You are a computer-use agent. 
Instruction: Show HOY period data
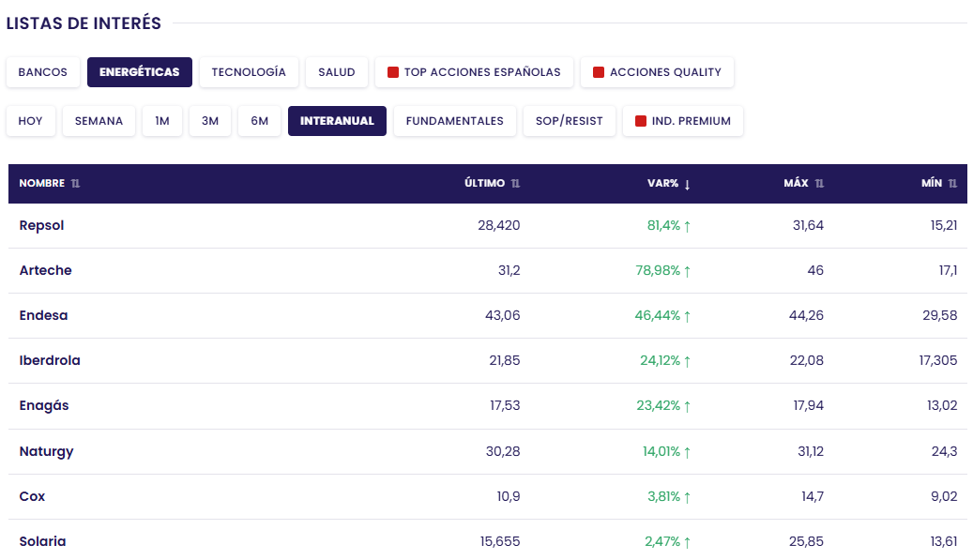(x=30, y=121)
